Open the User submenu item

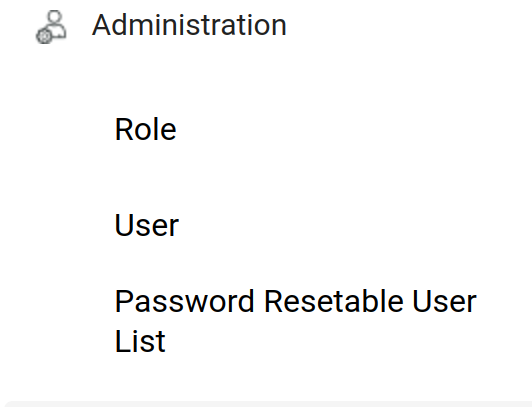147,225
